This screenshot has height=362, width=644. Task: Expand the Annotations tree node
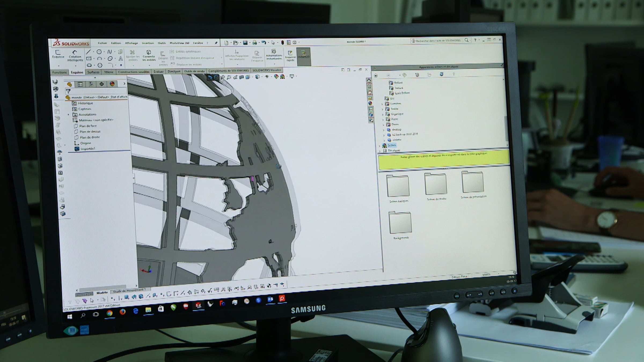68,115
